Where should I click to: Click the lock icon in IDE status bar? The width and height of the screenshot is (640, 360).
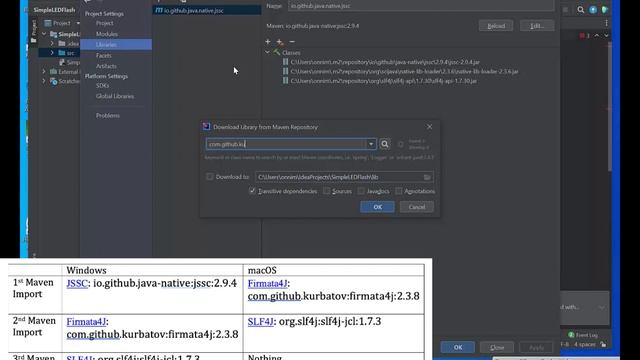coord(603,344)
